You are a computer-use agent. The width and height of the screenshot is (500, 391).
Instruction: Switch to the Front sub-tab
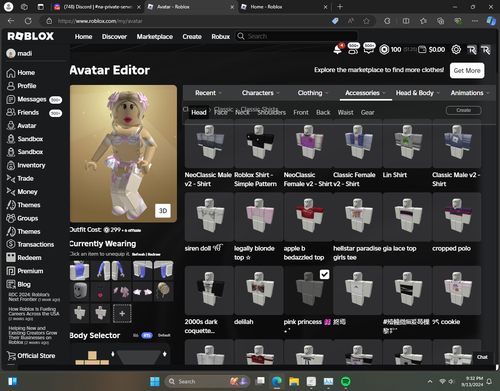[x=301, y=113]
